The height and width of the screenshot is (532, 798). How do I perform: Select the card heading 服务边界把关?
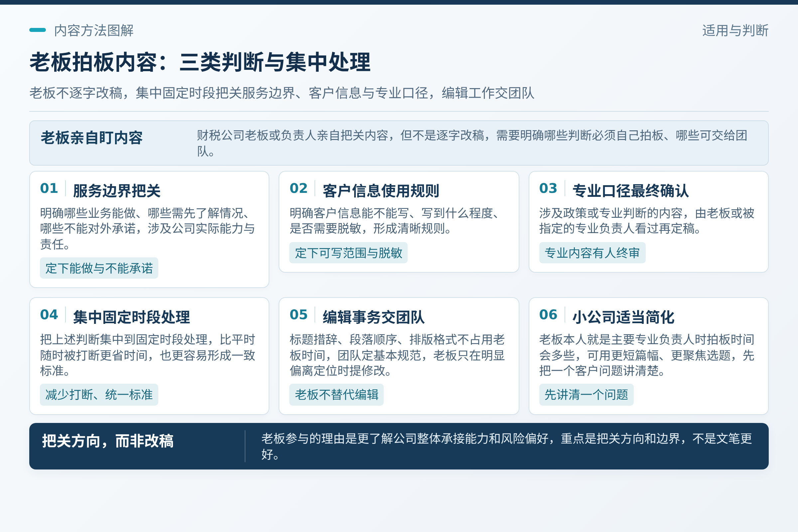click(117, 191)
